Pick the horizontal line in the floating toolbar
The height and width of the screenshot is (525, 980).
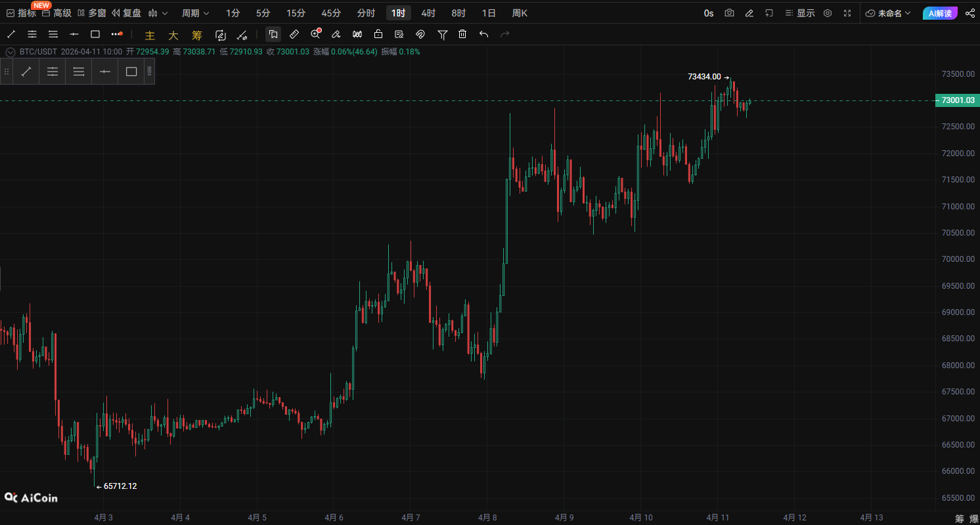(105, 72)
